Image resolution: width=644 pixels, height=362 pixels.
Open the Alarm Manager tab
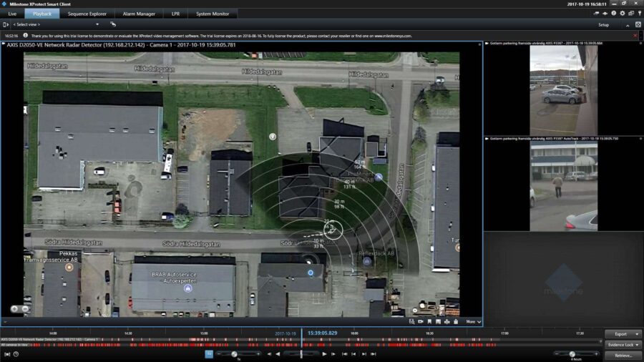(x=139, y=14)
